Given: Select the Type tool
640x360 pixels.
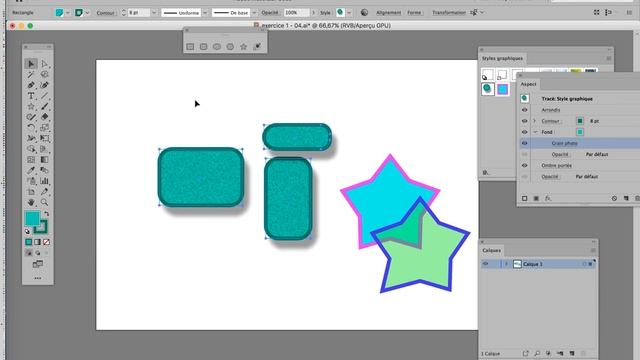Looking at the screenshot, I should coord(31,96).
